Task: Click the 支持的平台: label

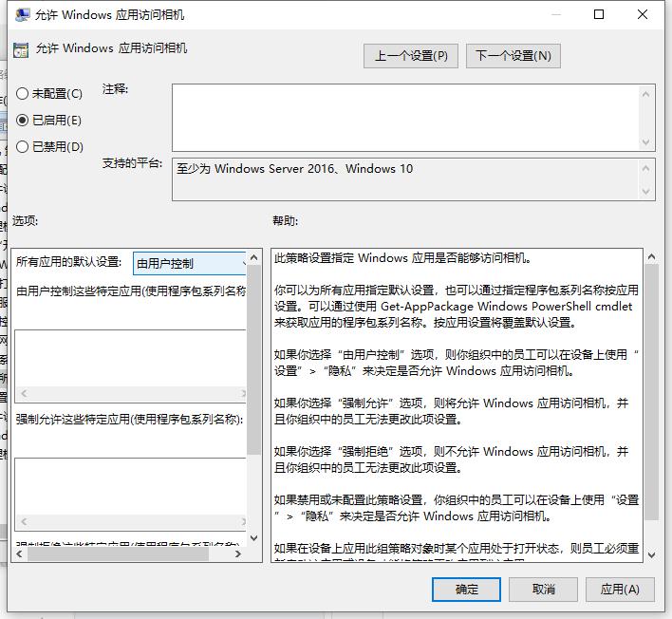Action: (x=132, y=163)
